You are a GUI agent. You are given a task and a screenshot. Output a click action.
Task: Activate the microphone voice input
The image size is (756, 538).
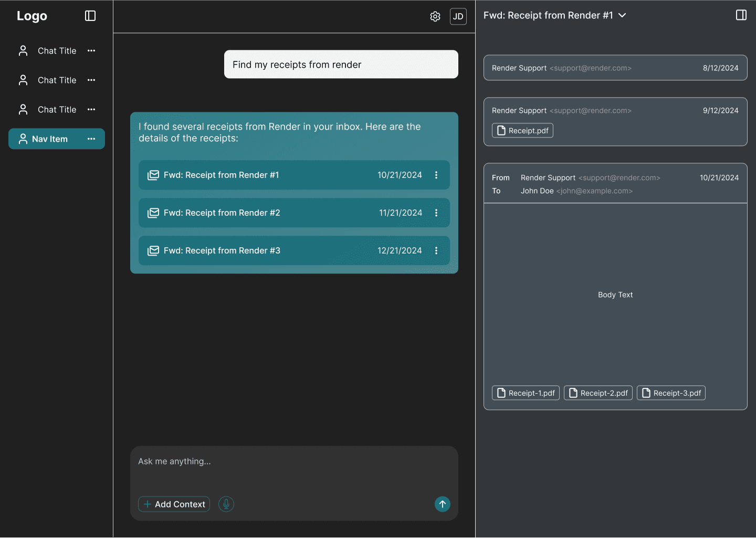(226, 504)
